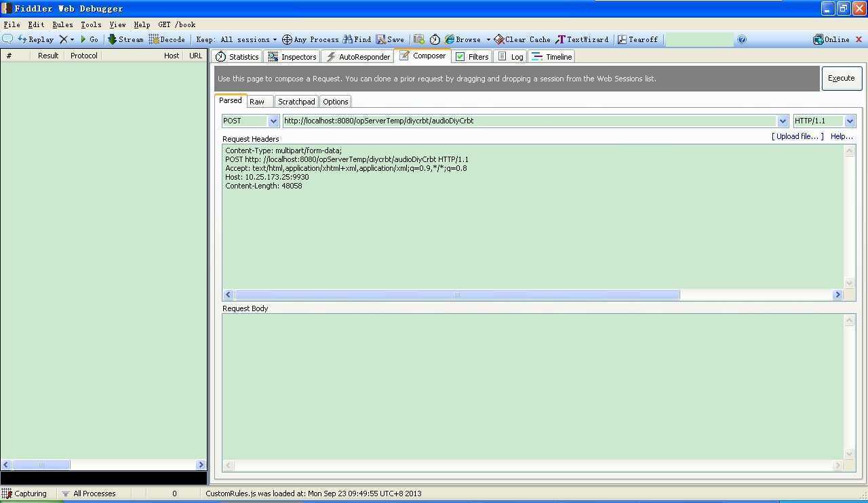Open the Log tab
The height and width of the screenshot is (503, 868).
(510, 57)
